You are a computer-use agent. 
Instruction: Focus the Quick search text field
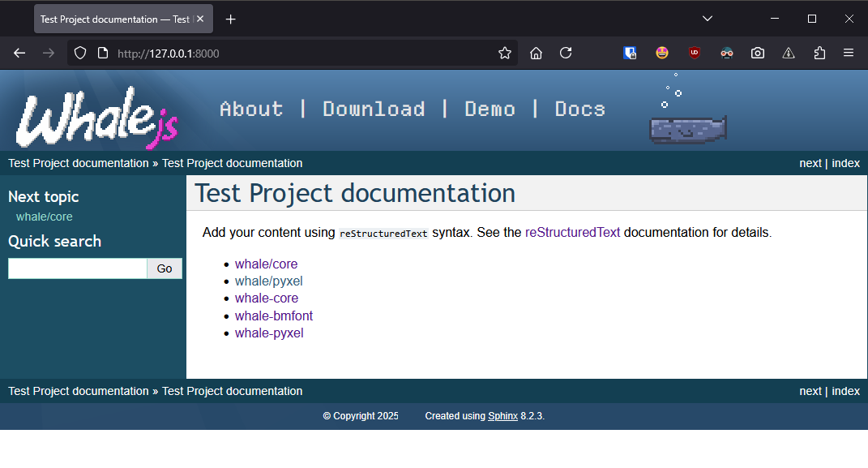[78, 268]
